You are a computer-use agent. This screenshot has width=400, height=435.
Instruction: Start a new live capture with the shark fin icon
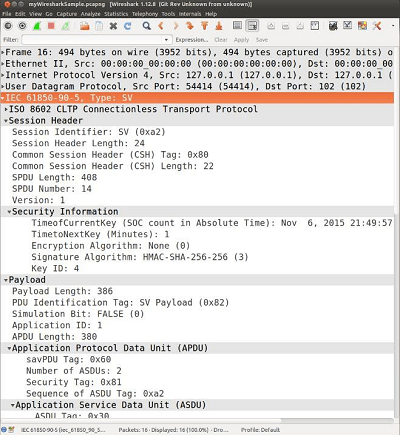pos(37,26)
